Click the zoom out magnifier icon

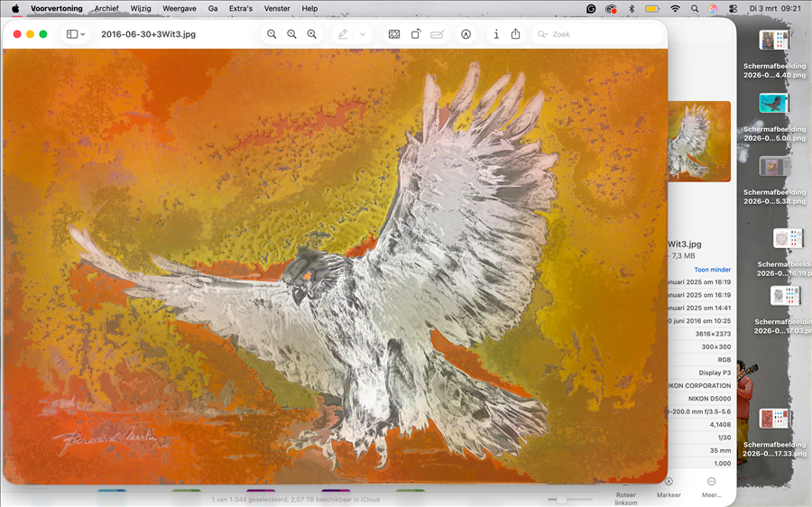(272, 34)
